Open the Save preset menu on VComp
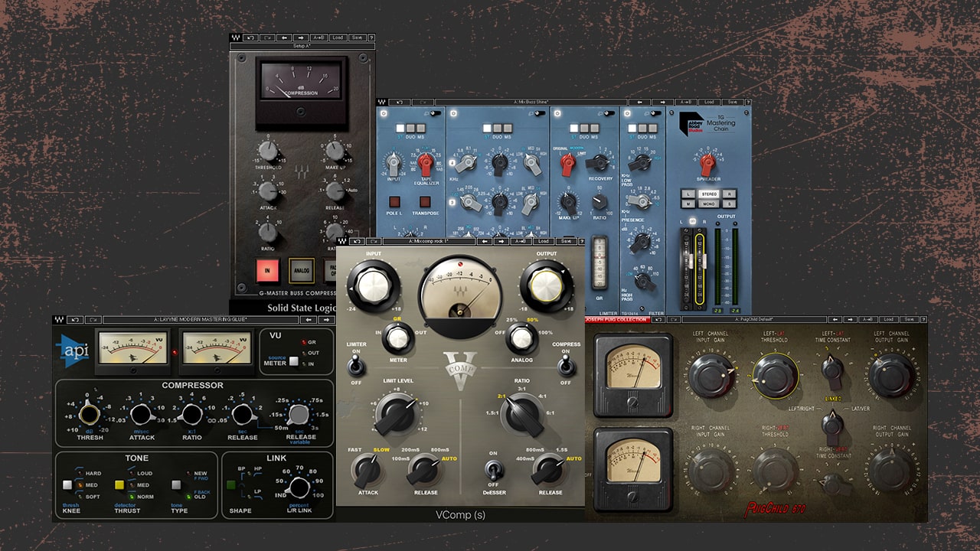This screenshot has height=551, width=980. 567,241
